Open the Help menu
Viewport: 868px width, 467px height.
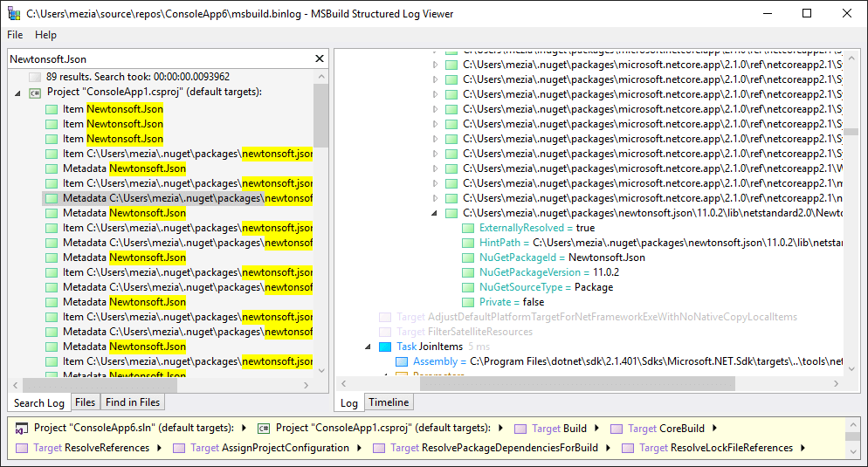point(45,35)
